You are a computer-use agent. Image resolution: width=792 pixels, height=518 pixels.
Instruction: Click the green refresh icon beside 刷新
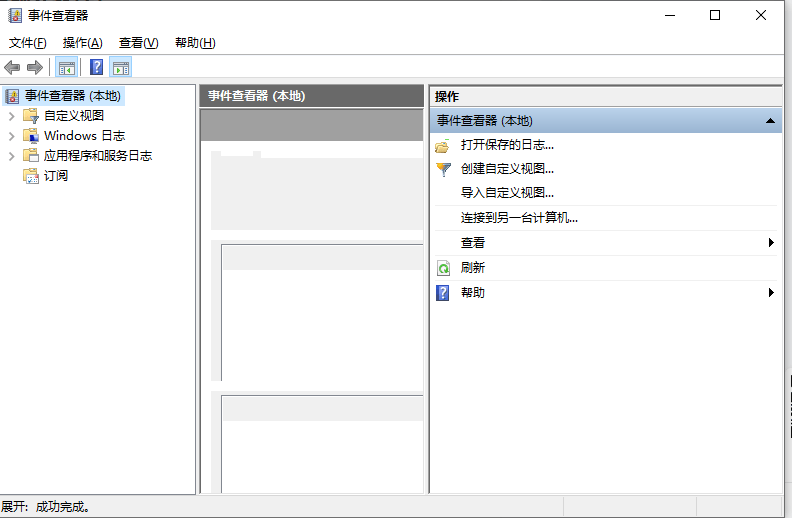pyautogui.click(x=443, y=268)
